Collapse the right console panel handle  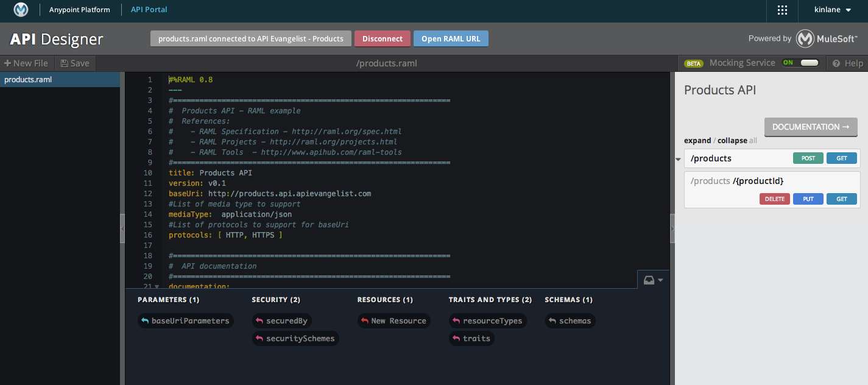[672, 228]
